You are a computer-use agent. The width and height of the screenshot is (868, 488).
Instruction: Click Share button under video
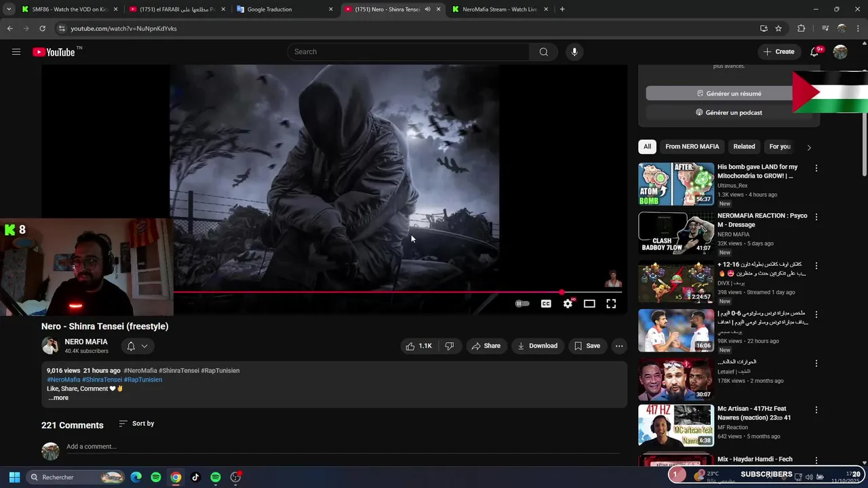click(486, 346)
